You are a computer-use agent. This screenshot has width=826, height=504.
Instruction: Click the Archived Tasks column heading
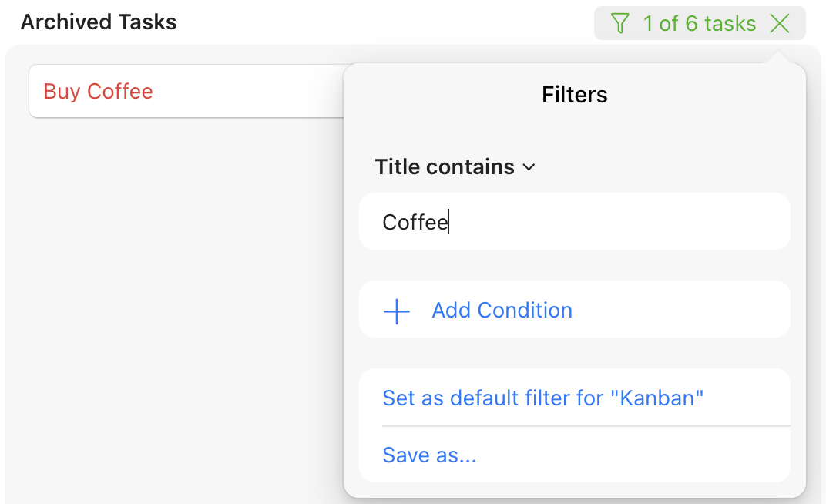point(99,22)
